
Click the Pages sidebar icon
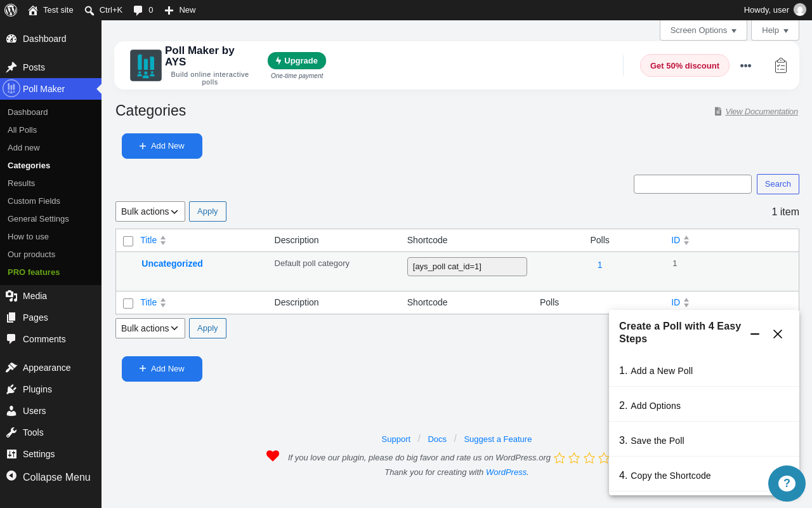(11, 317)
